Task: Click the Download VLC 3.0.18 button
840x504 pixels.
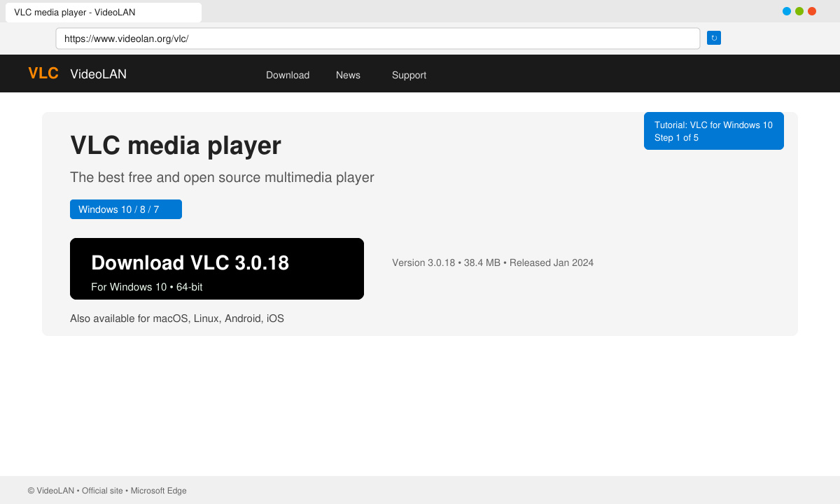Action: coord(217,269)
